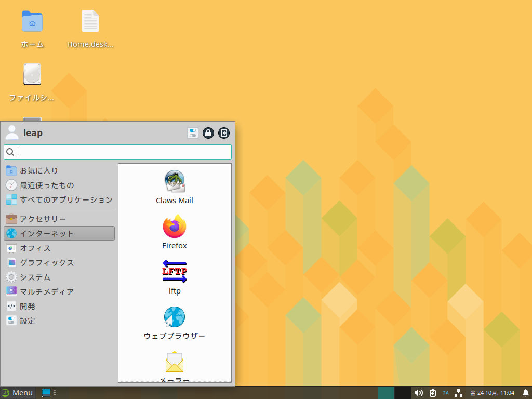
Task: Click the clock showing 24 10月, 11:04
Action: point(492,393)
